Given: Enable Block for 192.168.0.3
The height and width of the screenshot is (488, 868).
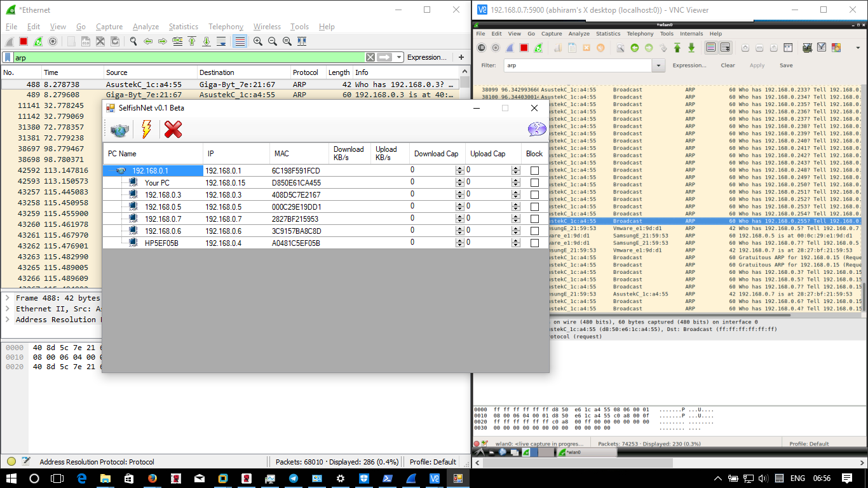Looking at the screenshot, I should (x=534, y=195).
